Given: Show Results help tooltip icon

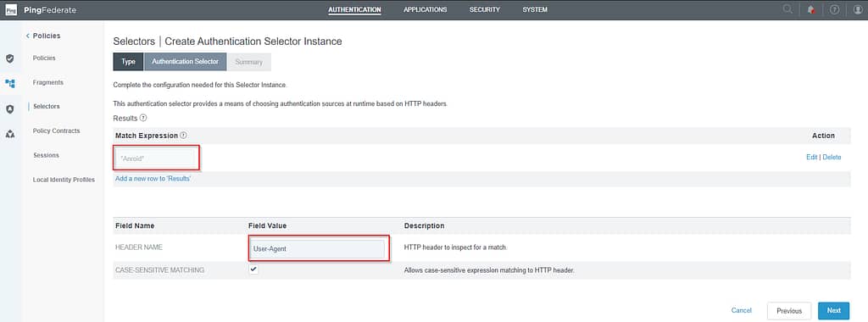Looking at the screenshot, I should [x=143, y=118].
